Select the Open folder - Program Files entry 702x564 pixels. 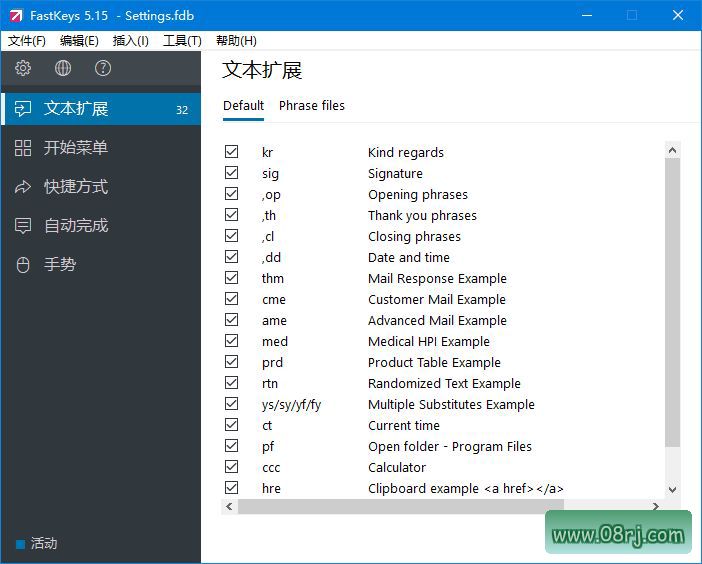450,447
